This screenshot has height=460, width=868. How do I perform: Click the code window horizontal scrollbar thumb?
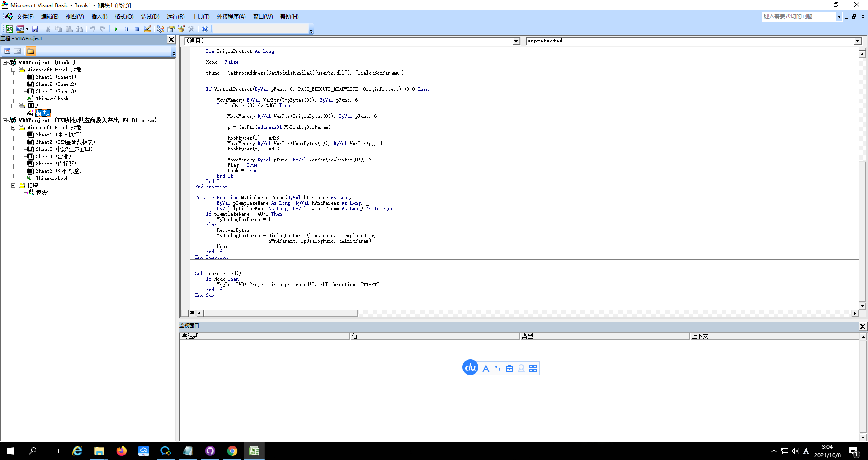pos(280,313)
